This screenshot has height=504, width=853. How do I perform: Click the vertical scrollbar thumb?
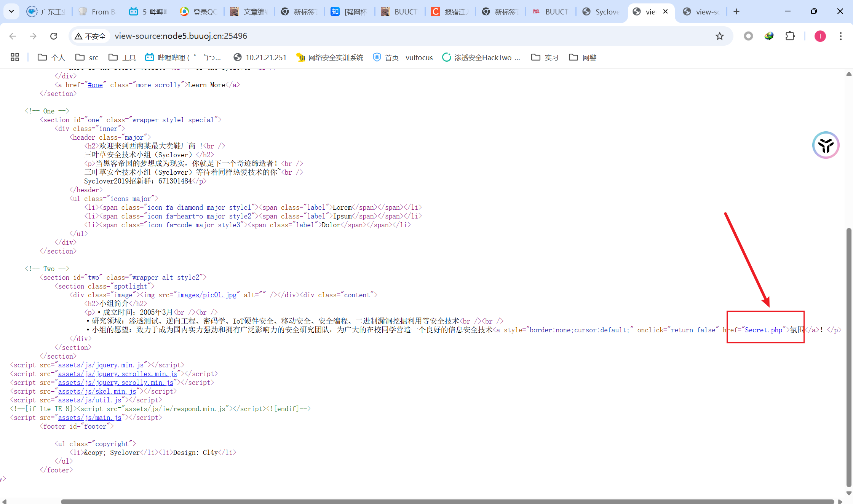(x=849, y=357)
